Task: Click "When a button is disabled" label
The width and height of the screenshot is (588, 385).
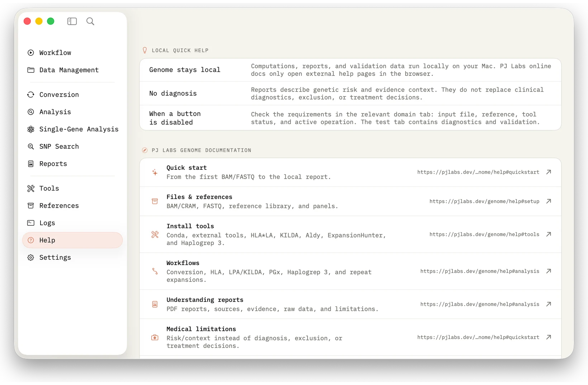Action: pyautogui.click(x=175, y=118)
